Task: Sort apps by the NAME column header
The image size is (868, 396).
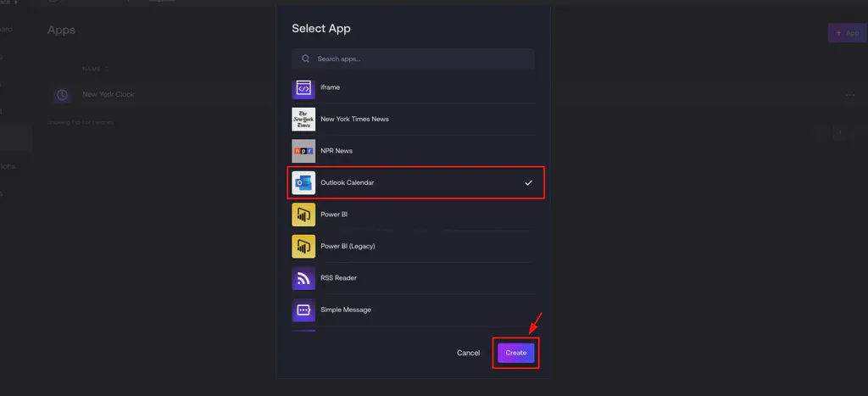Action: [x=92, y=69]
